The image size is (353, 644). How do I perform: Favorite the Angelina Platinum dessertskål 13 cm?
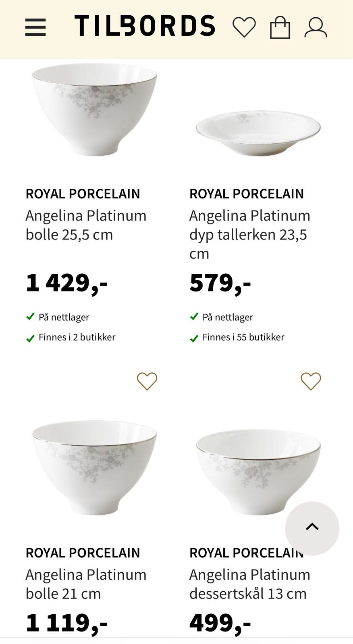pos(311,381)
